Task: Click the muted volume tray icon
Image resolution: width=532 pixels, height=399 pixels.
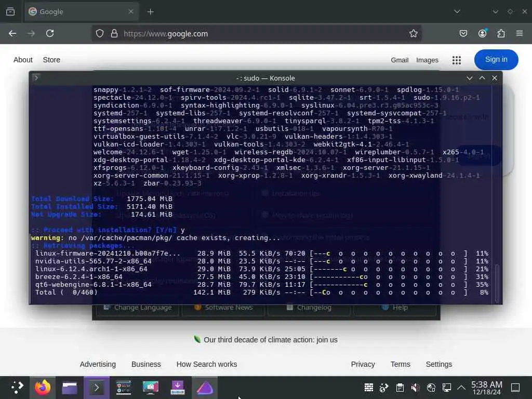Action: 415,387
